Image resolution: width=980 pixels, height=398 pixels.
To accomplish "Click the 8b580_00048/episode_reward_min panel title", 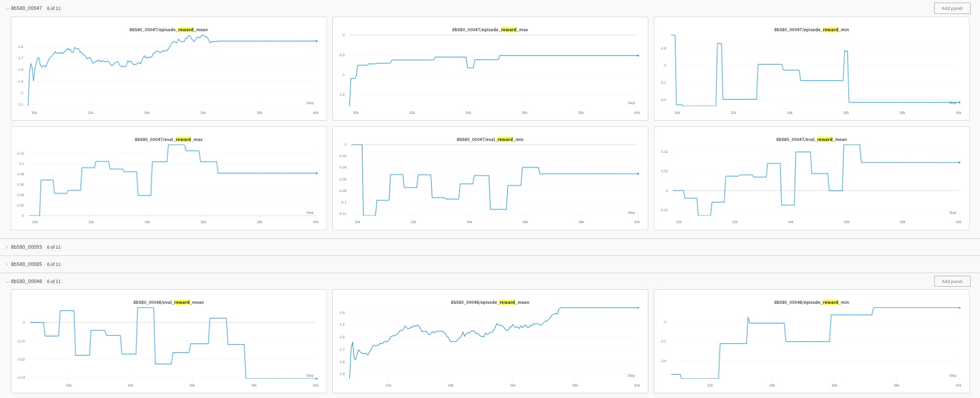I will coord(811,302).
